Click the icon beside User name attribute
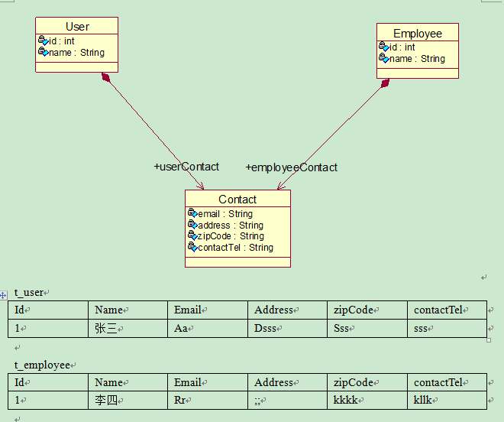504x422 pixels. point(43,52)
